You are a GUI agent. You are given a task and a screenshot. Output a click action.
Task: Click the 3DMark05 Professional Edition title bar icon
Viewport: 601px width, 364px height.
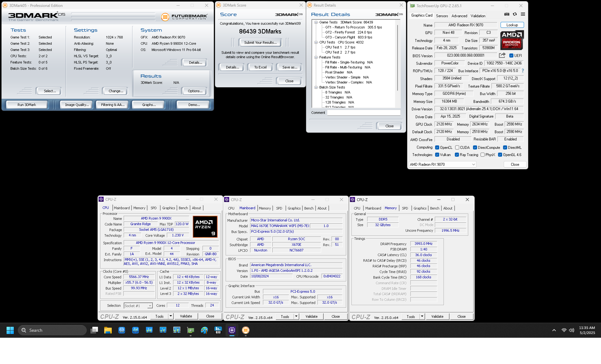(x=5, y=5)
